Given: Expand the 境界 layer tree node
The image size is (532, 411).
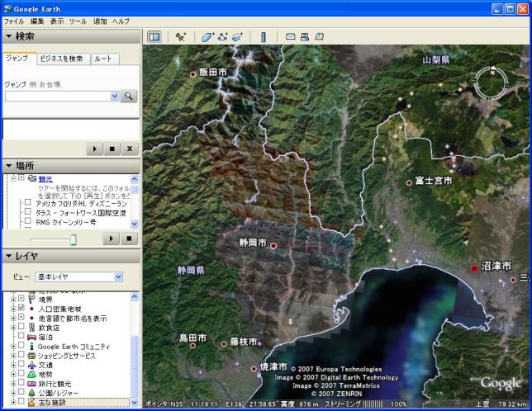Looking at the screenshot, I should (x=13, y=300).
